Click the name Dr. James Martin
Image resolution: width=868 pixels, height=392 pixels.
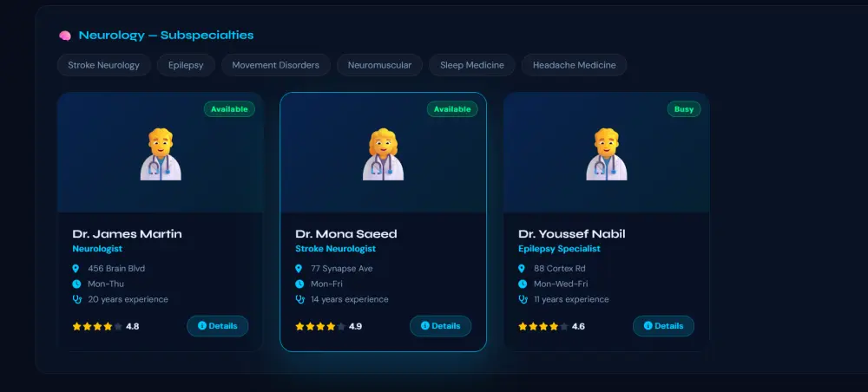click(127, 234)
